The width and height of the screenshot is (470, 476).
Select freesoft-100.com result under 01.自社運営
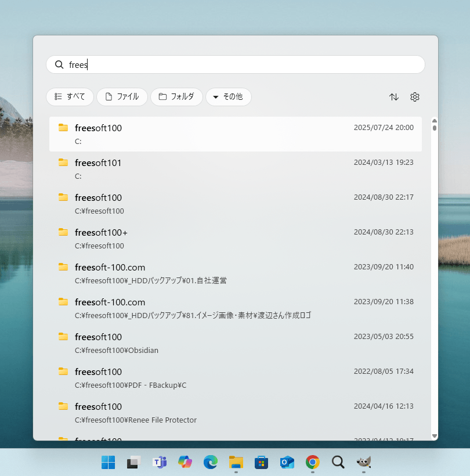(x=236, y=273)
